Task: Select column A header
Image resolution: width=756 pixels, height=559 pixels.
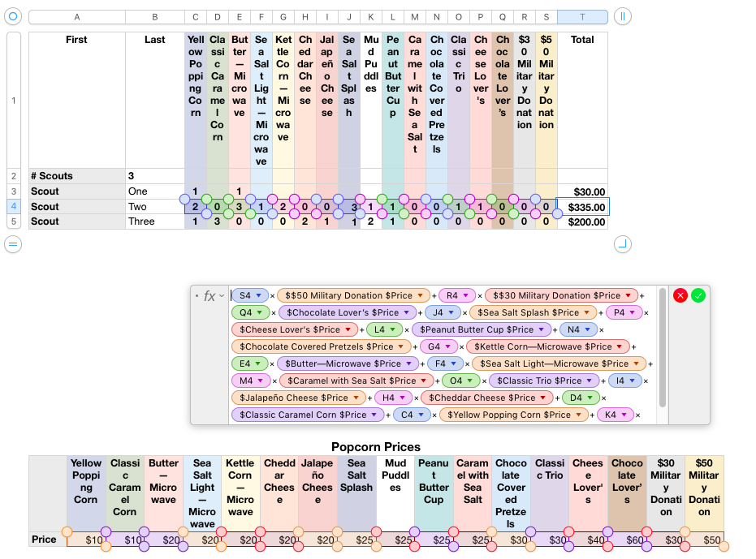Action: point(77,17)
